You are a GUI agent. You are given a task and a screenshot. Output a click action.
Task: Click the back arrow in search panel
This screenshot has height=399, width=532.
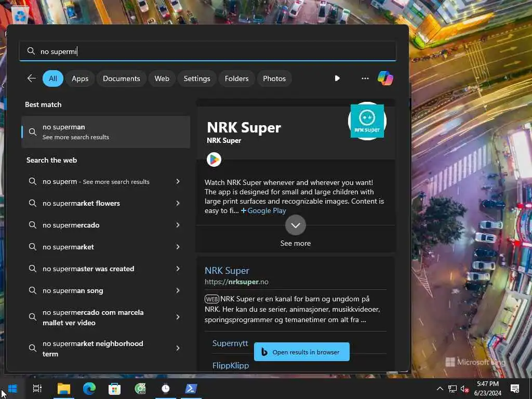pos(32,78)
